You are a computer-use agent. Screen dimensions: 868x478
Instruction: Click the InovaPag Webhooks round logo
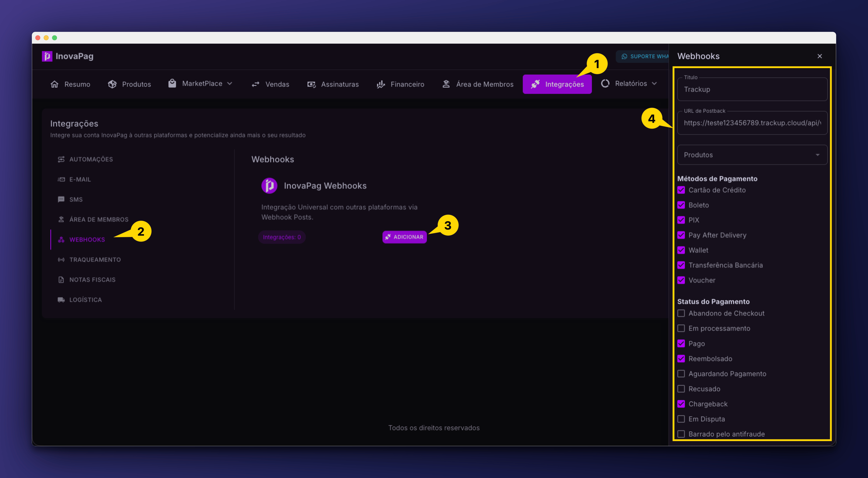(x=269, y=186)
